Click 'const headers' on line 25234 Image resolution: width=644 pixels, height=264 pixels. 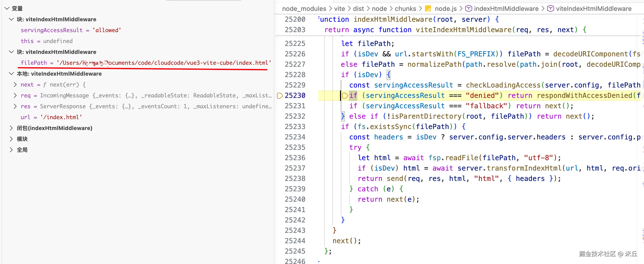pos(376,137)
